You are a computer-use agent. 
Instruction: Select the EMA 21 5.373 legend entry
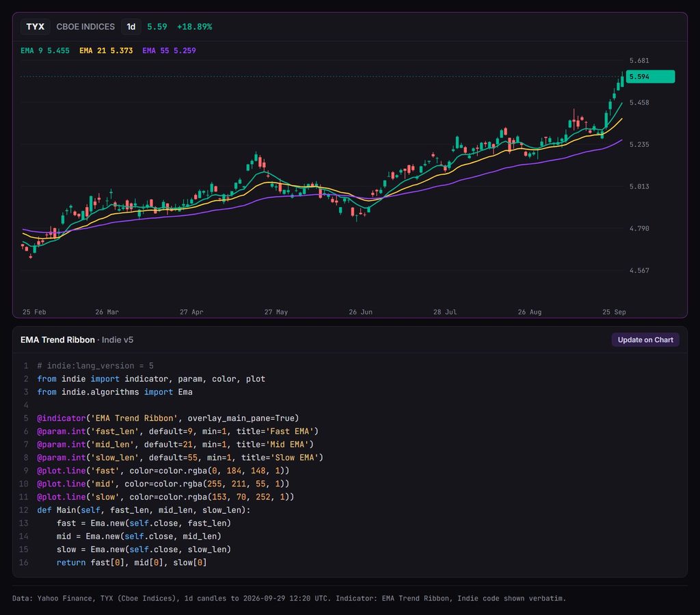pos(106,51)
